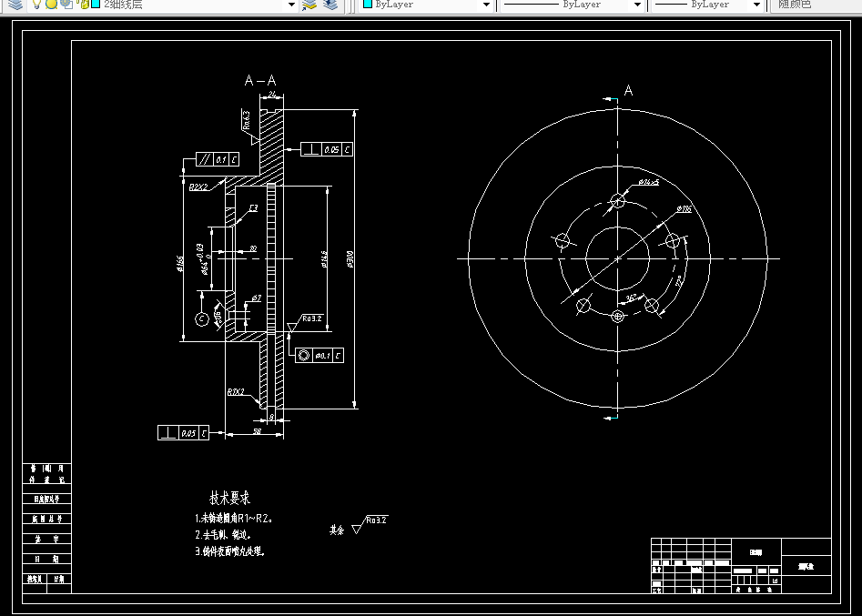Viewport: 862px width, 616px height.
Task: Select the 72° angle dimension
Action: coord(679,281)
